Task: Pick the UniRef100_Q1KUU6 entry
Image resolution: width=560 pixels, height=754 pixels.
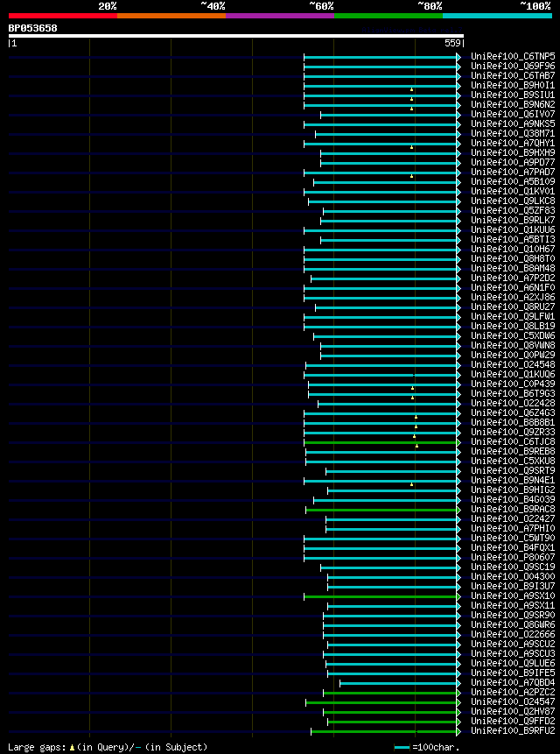Action: point(513,229)
